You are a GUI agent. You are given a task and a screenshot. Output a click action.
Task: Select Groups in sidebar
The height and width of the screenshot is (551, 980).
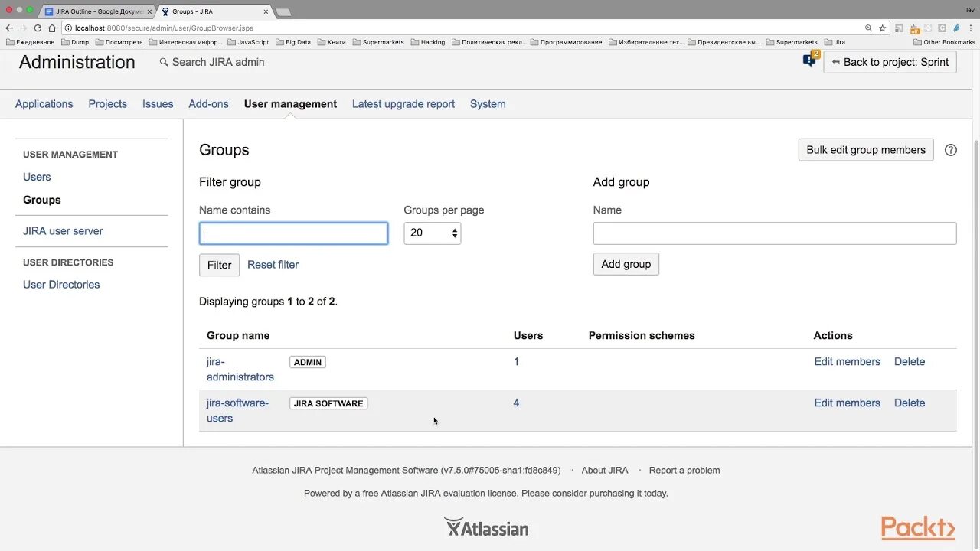[x=42, y=200]
